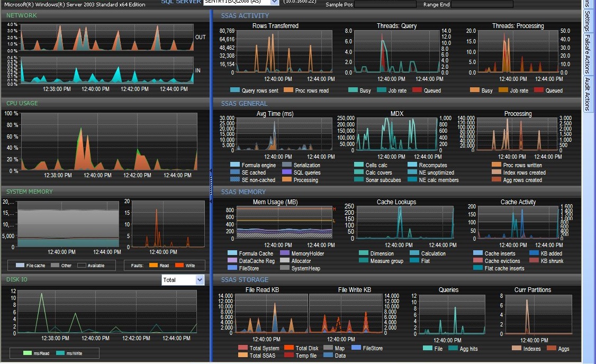
Task: Click the SQL queries legend swatch
Action: coord(287,172)
